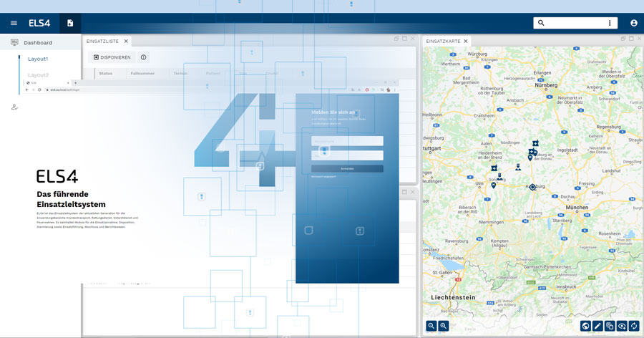Click the info icon beside DISPONIEREN
The height and width of the screenshot is (338, 644).
pos(143,57)
